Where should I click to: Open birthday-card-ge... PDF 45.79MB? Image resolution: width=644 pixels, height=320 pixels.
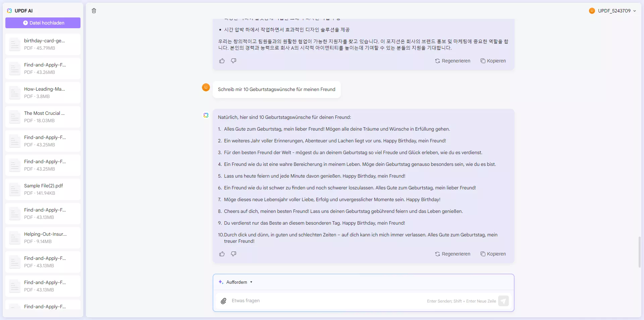tap(43, 44)
